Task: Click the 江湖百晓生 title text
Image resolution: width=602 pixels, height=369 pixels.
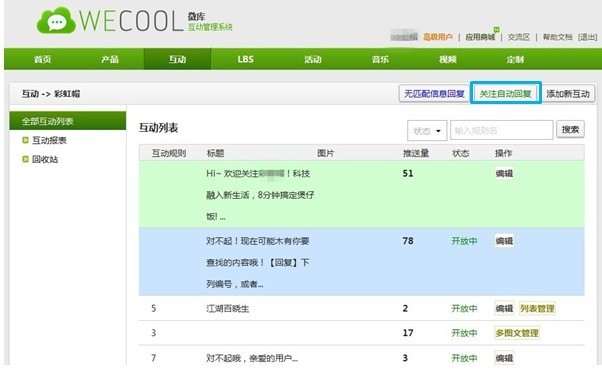Action: point(228,308)
